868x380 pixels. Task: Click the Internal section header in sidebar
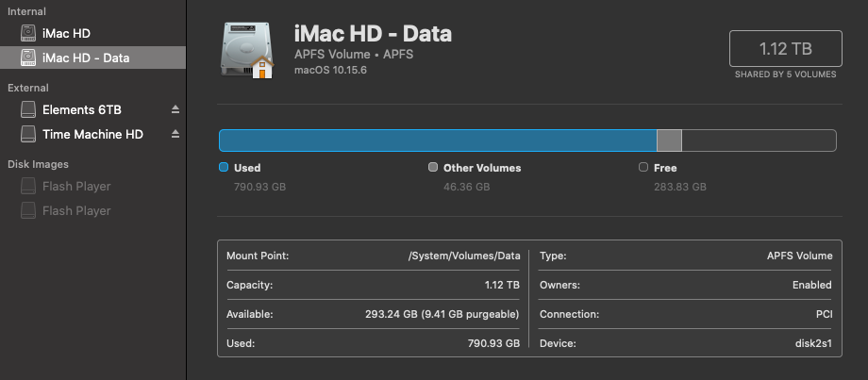[26, 11]
